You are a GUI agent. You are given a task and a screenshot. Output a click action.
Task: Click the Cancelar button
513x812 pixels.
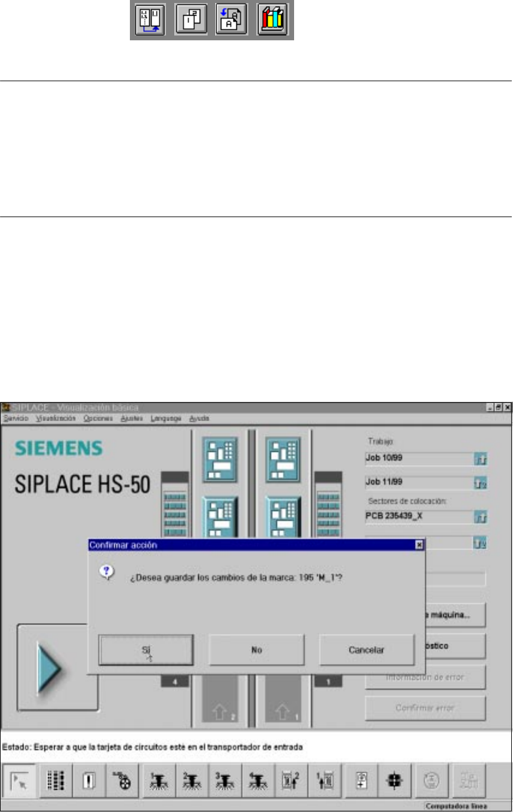(x=367, y=650)
